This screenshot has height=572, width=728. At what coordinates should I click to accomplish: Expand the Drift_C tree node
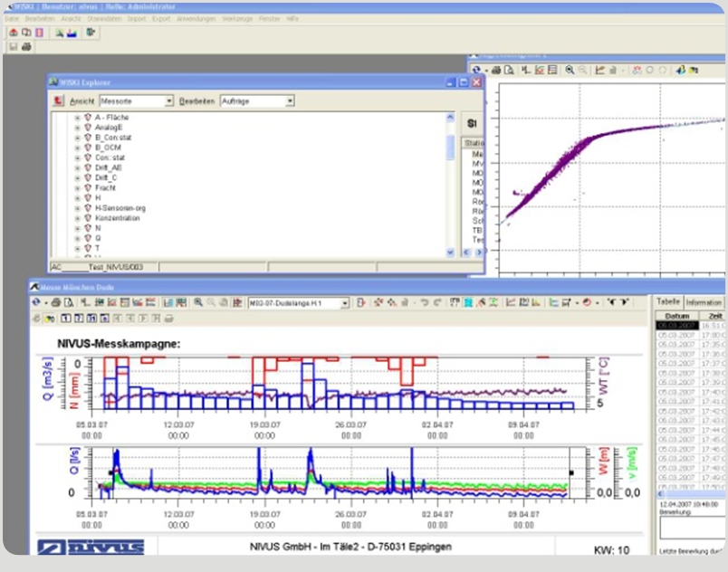78,178
